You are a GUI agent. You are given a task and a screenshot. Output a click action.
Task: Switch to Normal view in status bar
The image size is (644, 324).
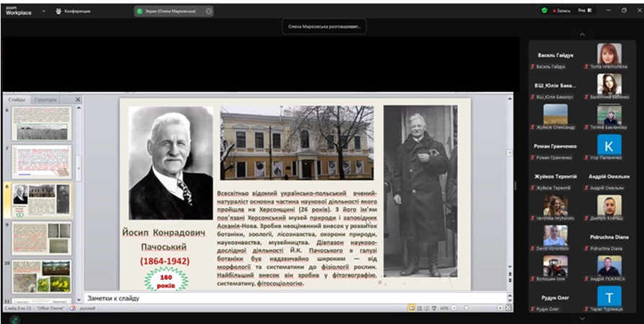point(411,308)
